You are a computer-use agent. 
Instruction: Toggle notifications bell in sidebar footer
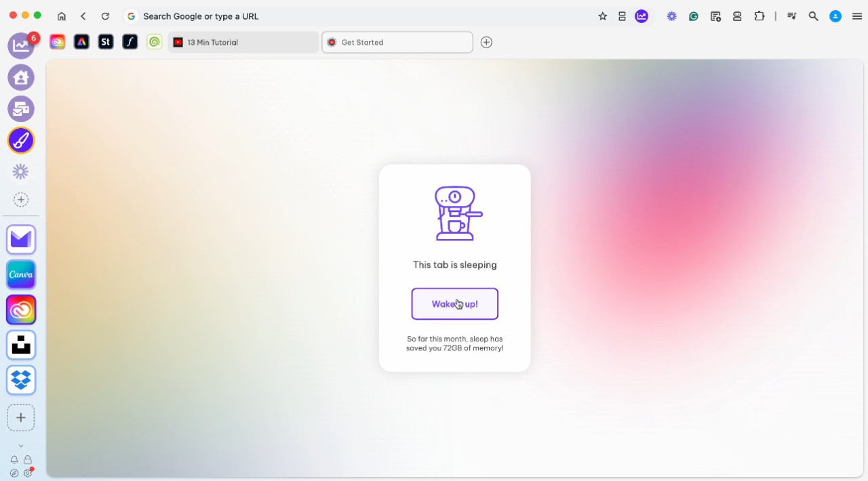[x=14, y=460]
